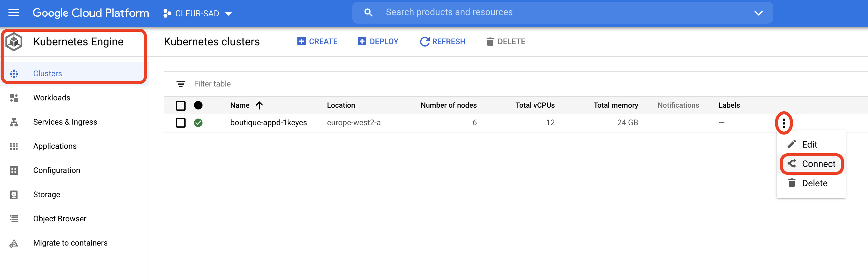This screenshot has width=868, height=277.
Task: Open Migrate to containers in sidebar
Action: (74, 243)
